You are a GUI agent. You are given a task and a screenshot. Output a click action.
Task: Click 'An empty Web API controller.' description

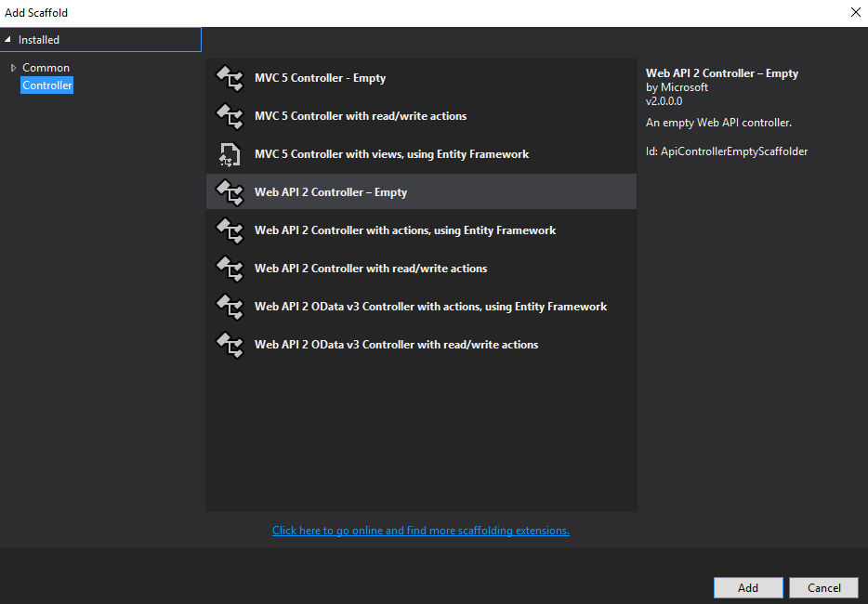(x=718, y=123)
